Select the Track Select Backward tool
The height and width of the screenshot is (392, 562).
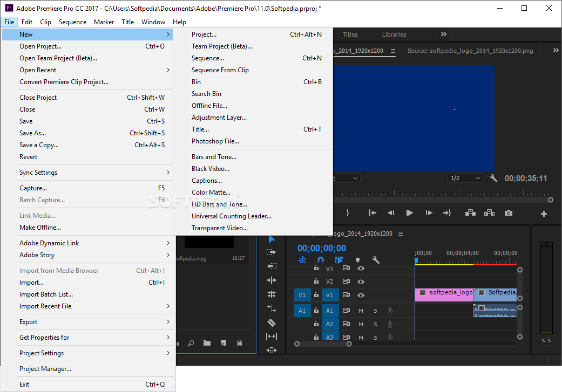click(x=272, y=266)
